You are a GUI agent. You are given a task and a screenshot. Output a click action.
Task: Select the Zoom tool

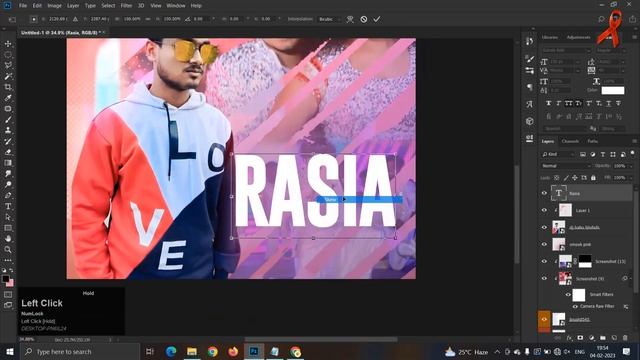point(8,249)
